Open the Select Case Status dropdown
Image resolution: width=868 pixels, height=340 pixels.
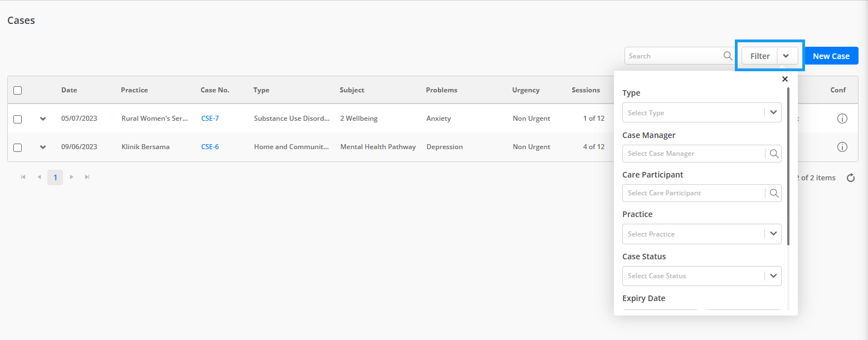click(x=702, y=276)
